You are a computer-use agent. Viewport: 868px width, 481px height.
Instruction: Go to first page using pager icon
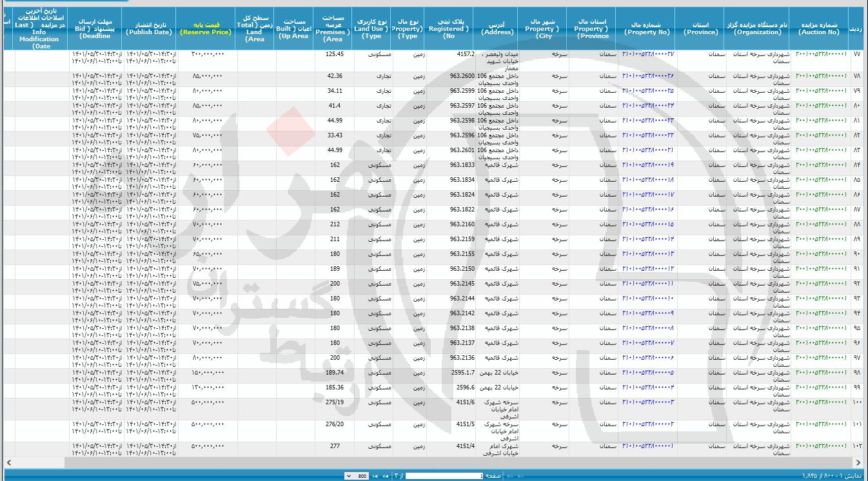520,476
